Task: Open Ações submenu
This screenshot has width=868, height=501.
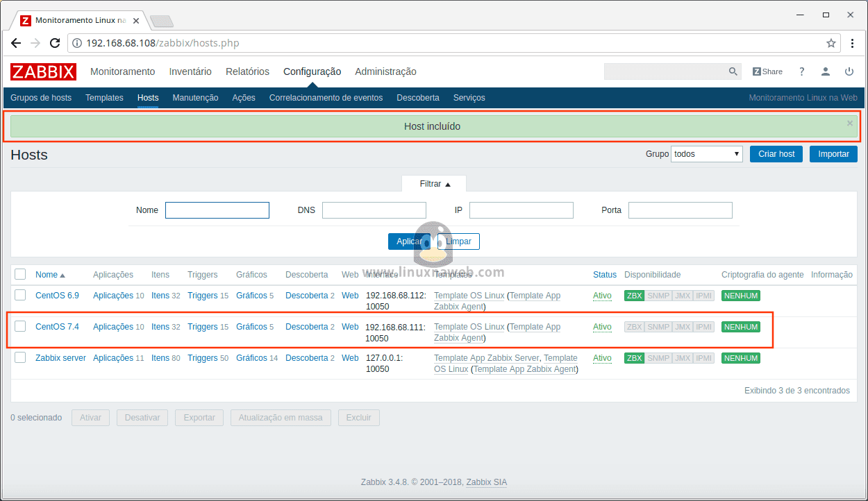Action: pos(244,98)
